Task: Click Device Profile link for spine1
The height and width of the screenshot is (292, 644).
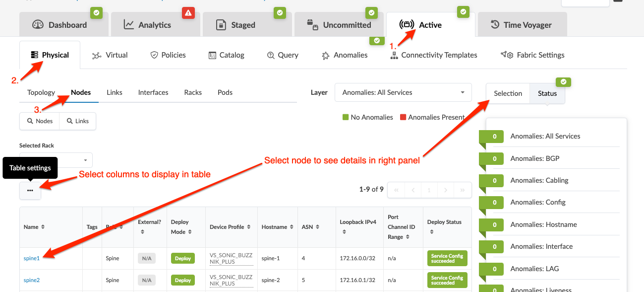Action: click(x=231, y=259)
